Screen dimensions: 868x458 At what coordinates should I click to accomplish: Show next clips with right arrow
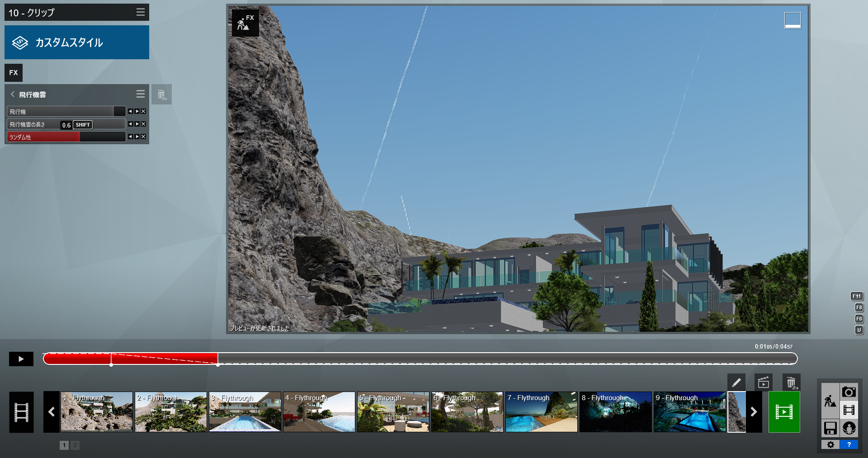754,412
